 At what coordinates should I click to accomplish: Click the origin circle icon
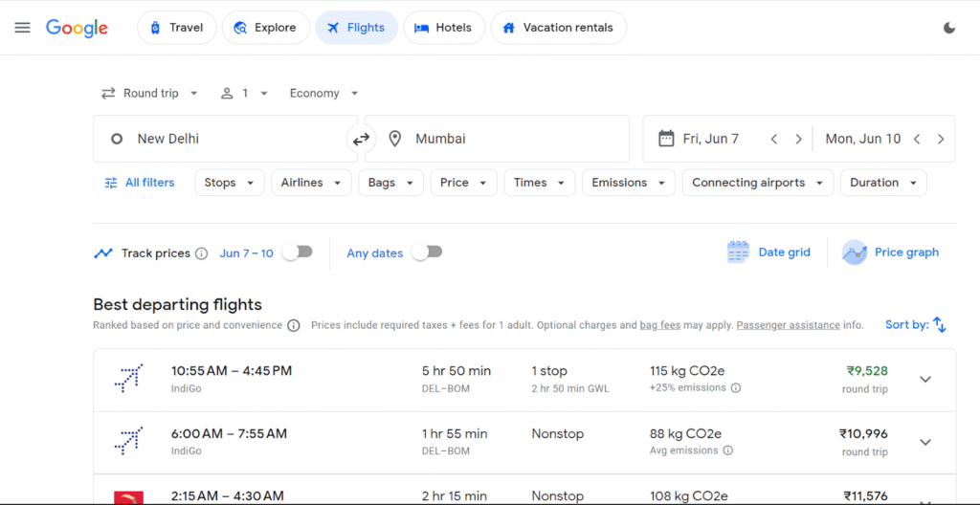coord(116,139)
